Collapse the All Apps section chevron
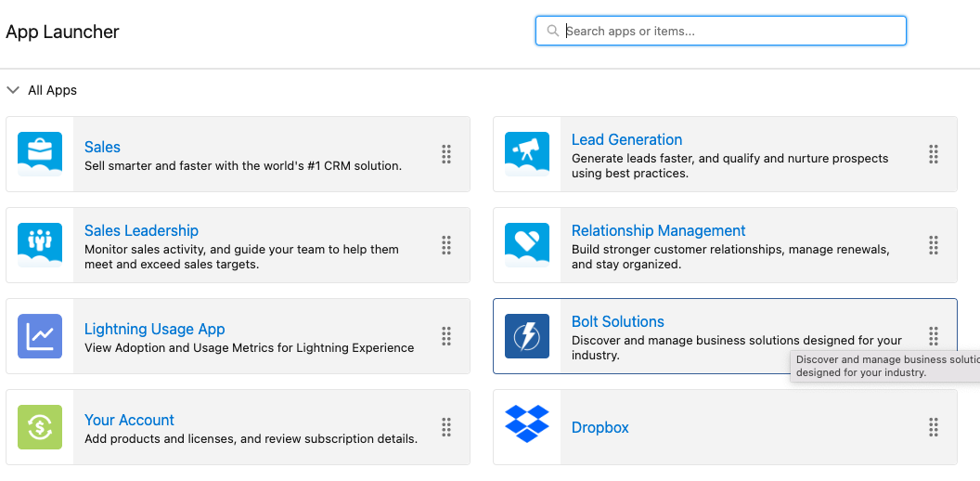980x481 pixels. pyautogui.click(x=13, y=90)
